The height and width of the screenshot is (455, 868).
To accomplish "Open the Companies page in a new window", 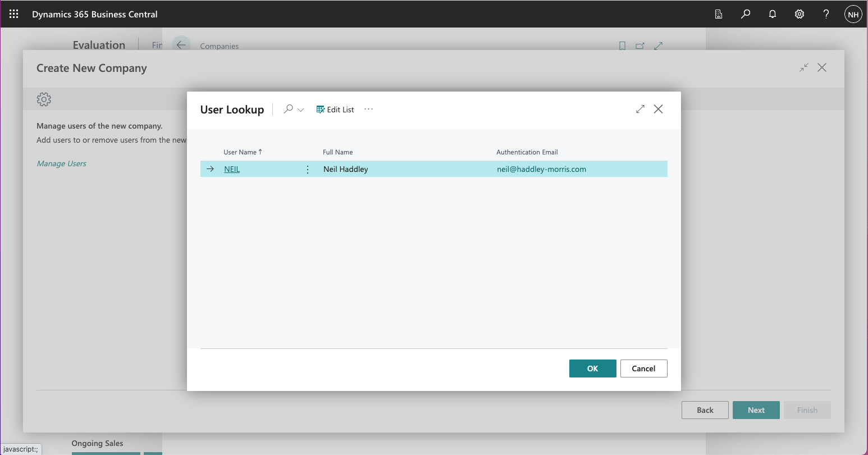I will pyautogui.click(x=640, y=46).
